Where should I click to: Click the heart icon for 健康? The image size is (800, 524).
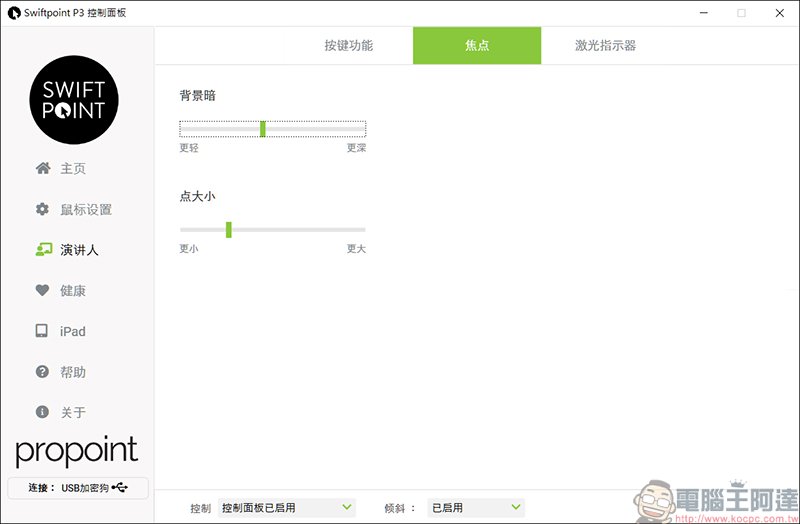42,290
